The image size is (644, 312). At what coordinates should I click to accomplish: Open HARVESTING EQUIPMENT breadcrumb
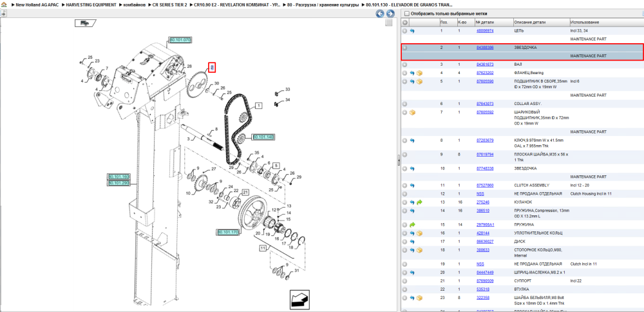pyautogui.click(x=91, y=5)
